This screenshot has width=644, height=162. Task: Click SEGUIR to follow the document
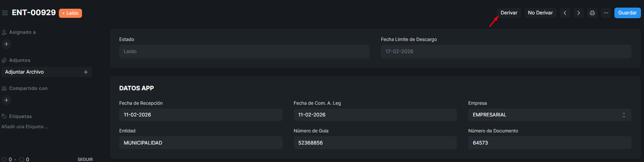(x=85, y=159)
